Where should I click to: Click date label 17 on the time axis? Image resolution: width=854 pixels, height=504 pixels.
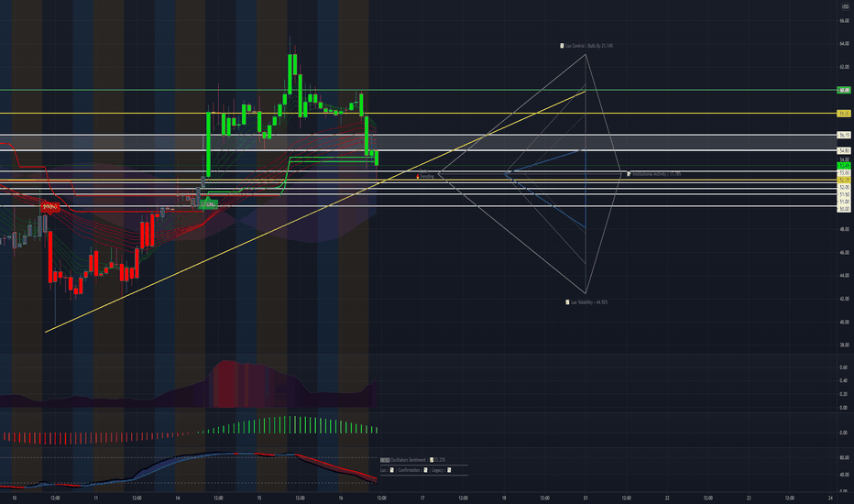point(422,498)
